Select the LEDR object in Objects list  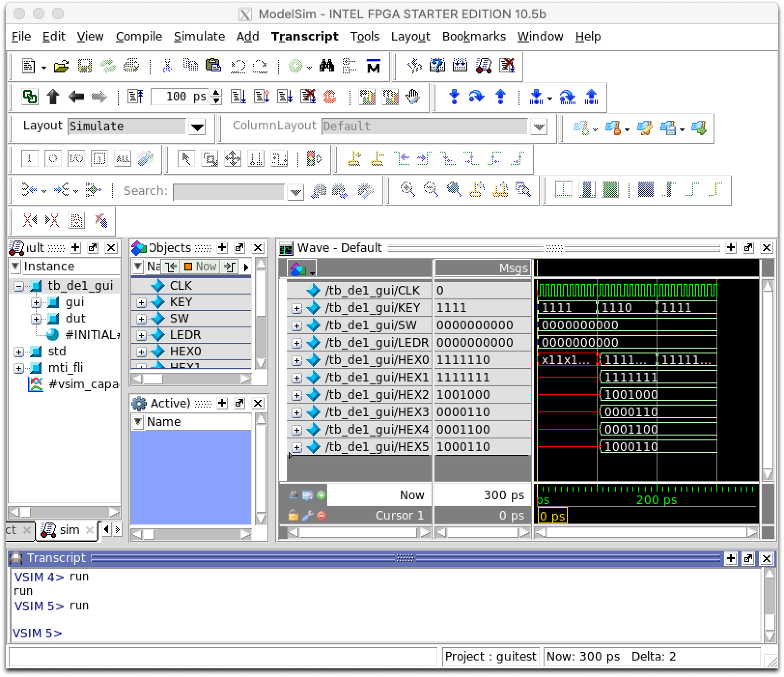185,335
